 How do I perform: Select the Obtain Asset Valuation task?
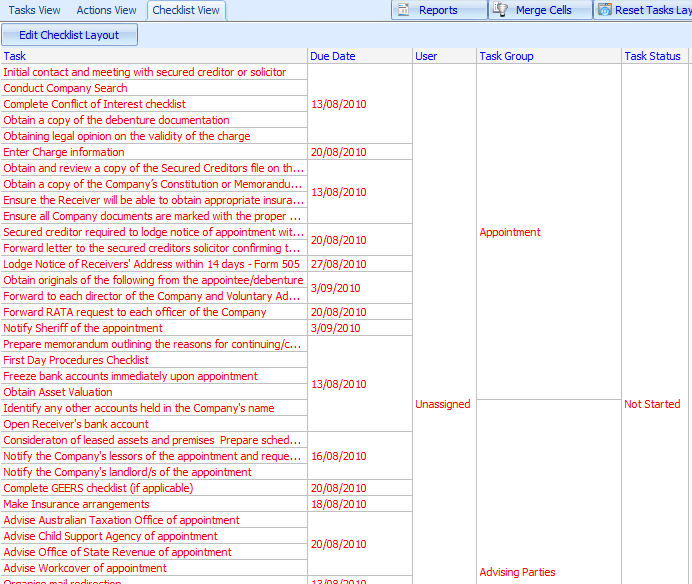[58, 392]
